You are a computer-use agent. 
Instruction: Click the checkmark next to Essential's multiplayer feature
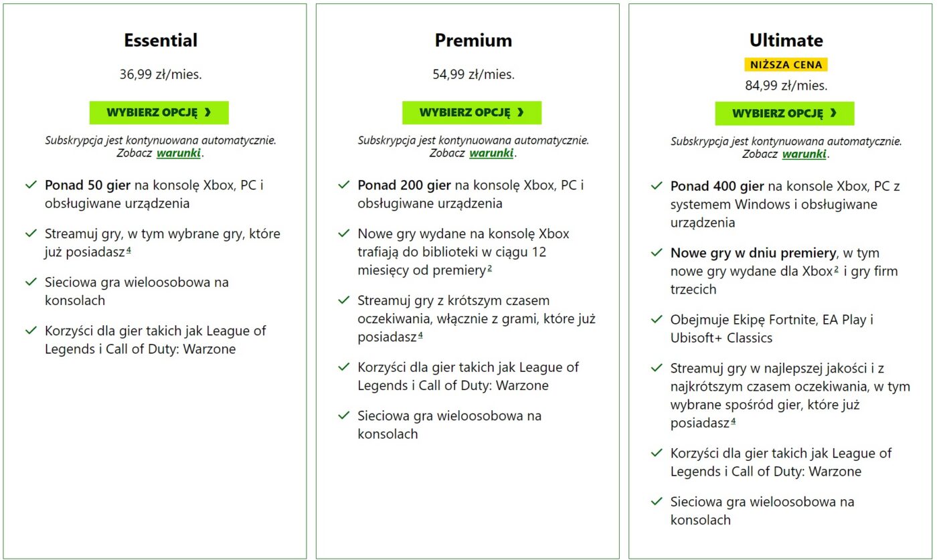click(29, 282)
